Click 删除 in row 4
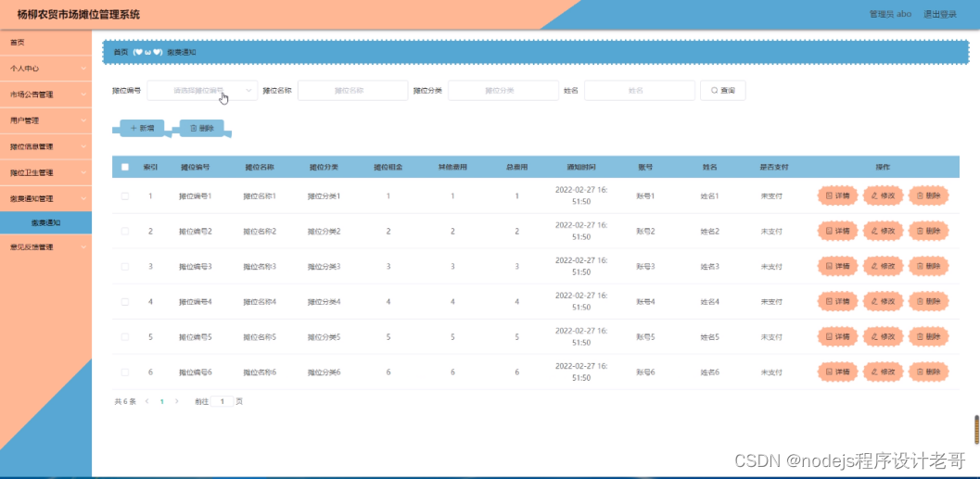Image resolution: width=980 pixels, height=479 pixels. pyautogui.click(x=929, y=302)
